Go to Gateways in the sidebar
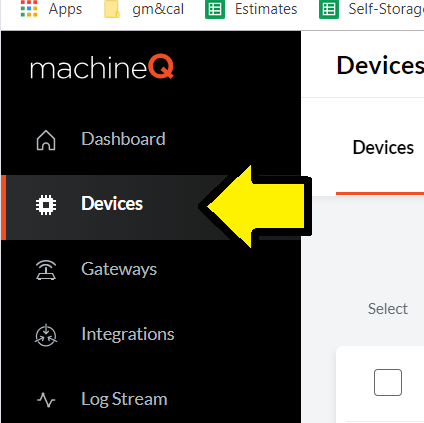Image resolution: width=424 pixels, height=423 pixels. point(119,269)
